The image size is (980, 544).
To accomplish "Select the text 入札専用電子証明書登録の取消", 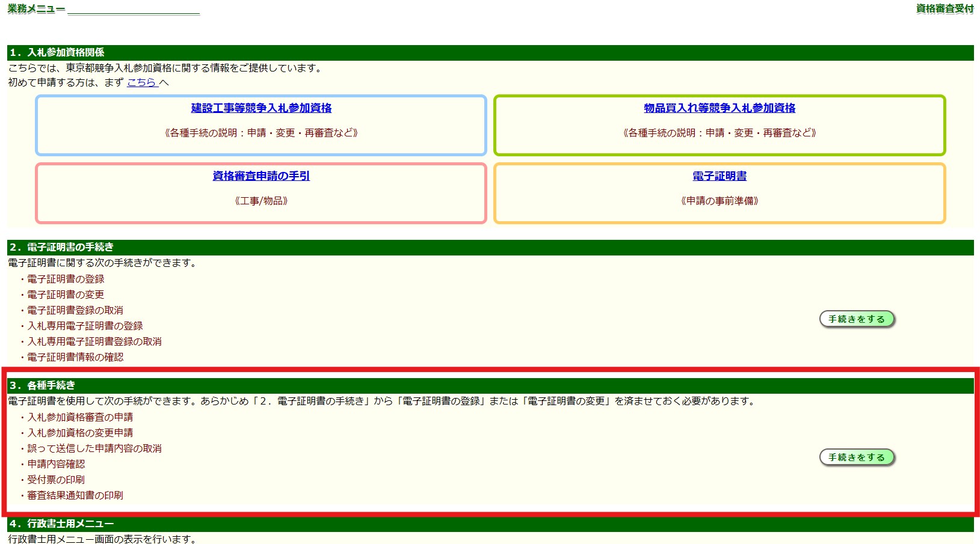I will point(94,341).
